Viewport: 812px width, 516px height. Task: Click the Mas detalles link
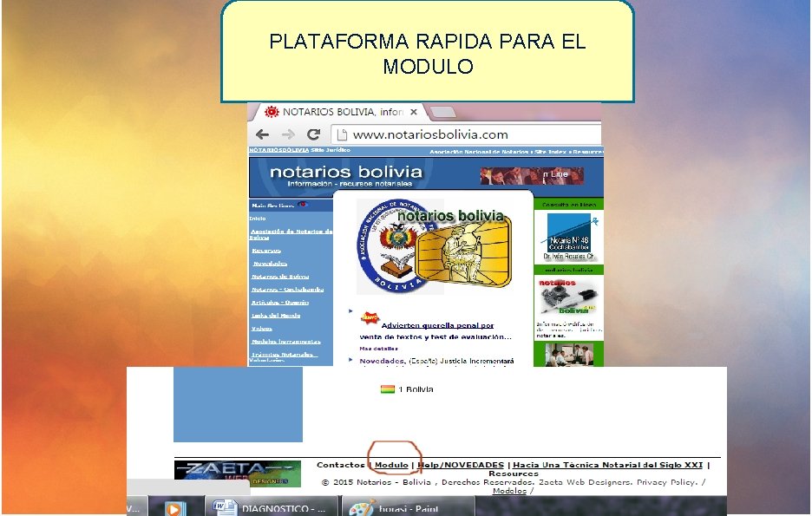click(378, 349)
